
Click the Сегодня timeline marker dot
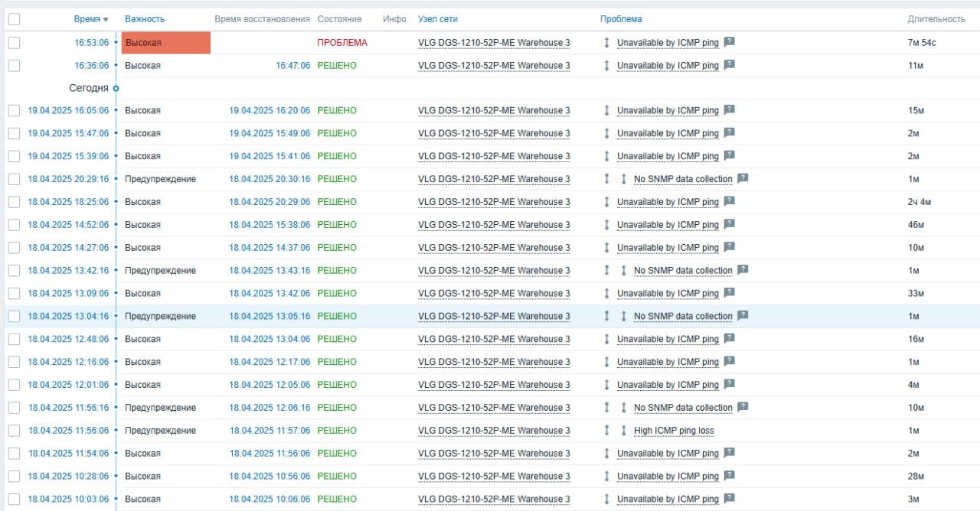tap(116, 88)
